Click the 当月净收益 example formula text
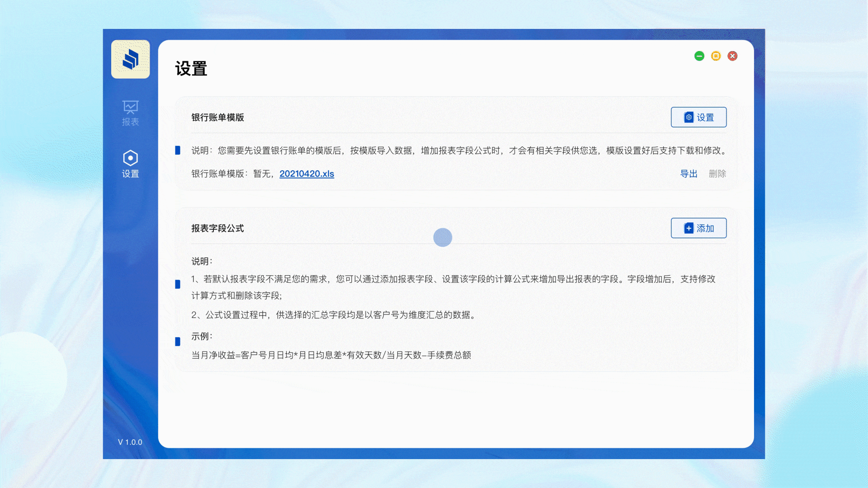Viewport: 868px width, 488px height. pos(331,356)
